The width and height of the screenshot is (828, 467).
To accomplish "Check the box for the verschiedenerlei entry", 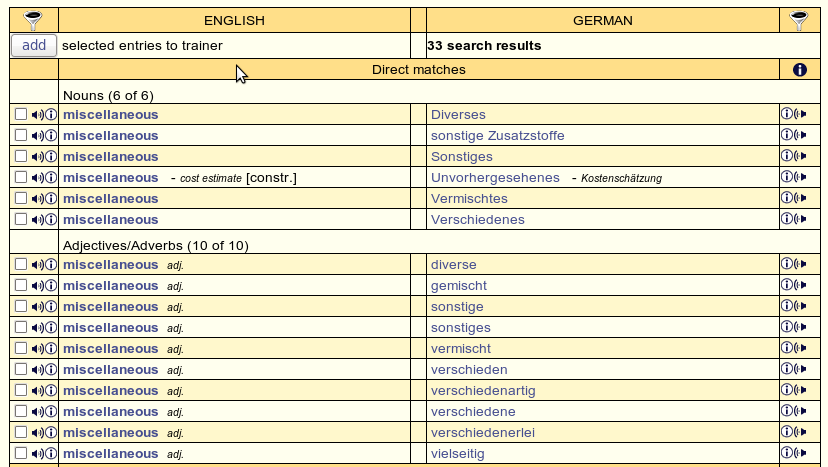I will click(x=21, y=433).
